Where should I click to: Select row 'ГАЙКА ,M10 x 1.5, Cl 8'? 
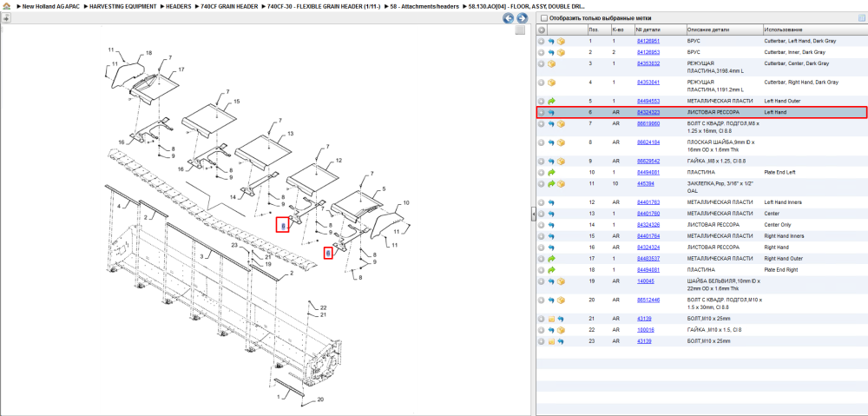701,330
